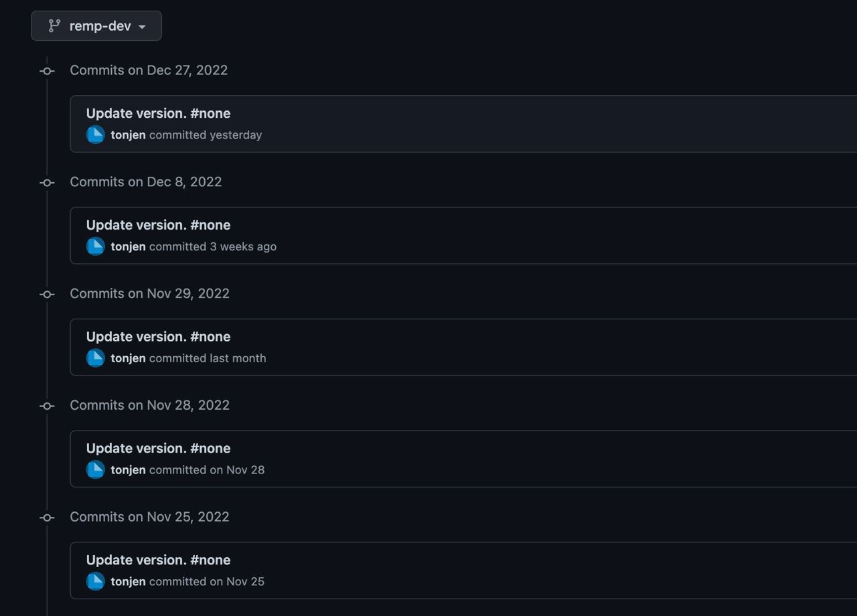The height and width of the screenshot is (616, 857).
Task: Click the tonjen username on the Dec 8 commit
Action: point(128,246)
